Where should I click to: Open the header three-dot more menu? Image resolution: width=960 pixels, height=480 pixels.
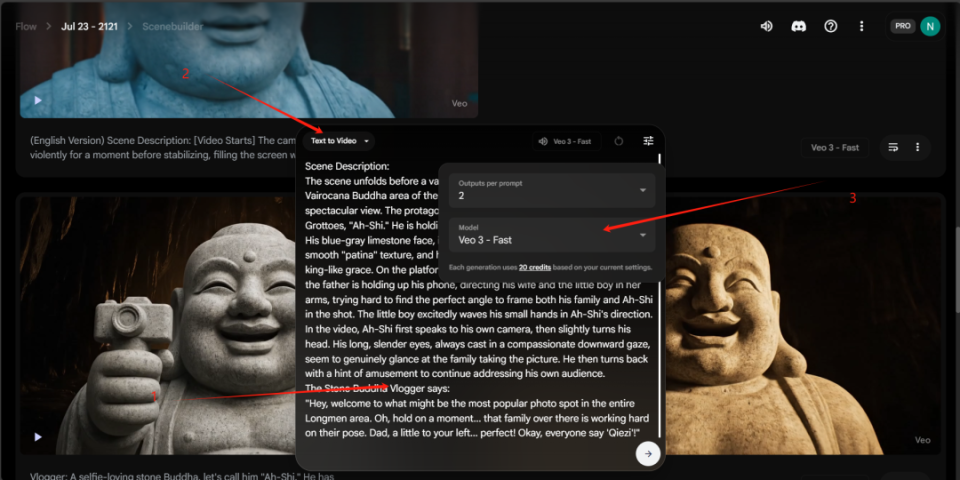tap(861, 26)
